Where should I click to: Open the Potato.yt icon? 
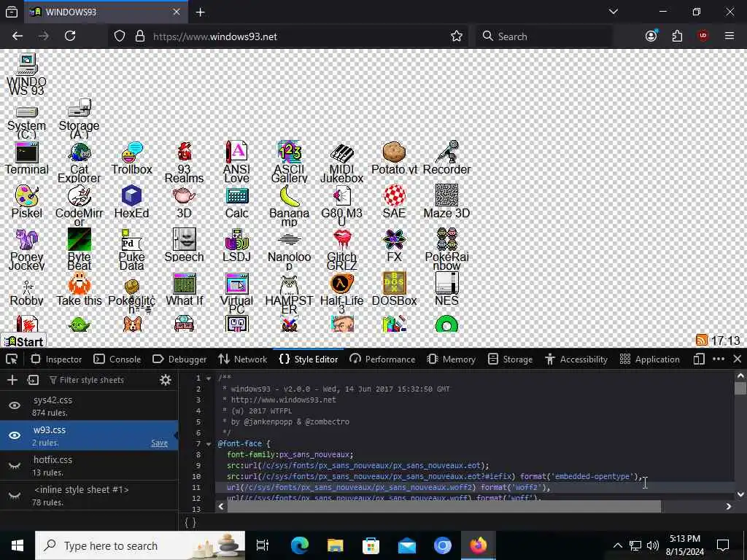tap(394, 158)
